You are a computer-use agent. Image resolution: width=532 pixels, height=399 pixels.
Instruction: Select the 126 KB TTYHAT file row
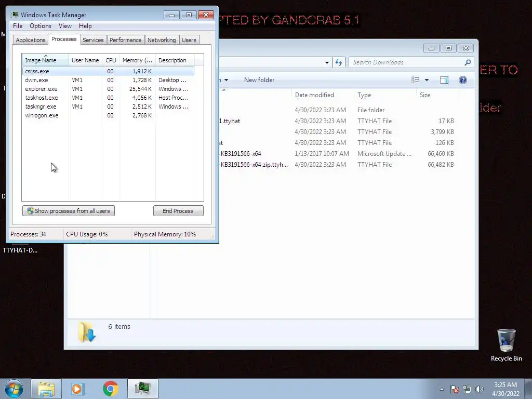coord(339,143)
